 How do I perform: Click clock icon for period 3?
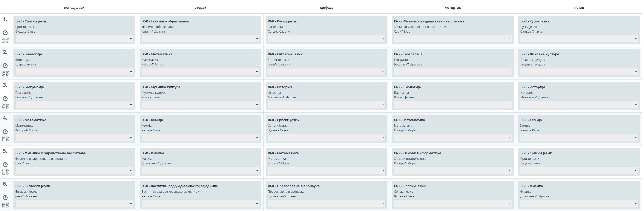pyautogui.click(x=5, y=99)
